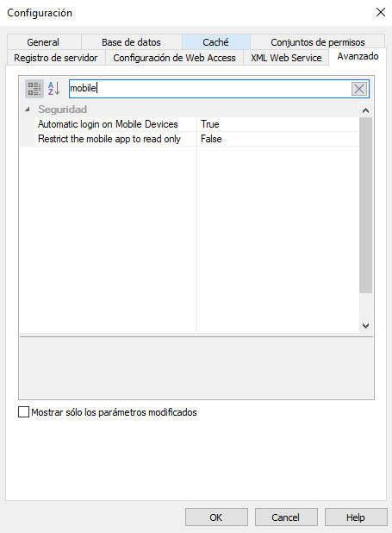Clear the mobile search text
392x533 pixels.
359,89
